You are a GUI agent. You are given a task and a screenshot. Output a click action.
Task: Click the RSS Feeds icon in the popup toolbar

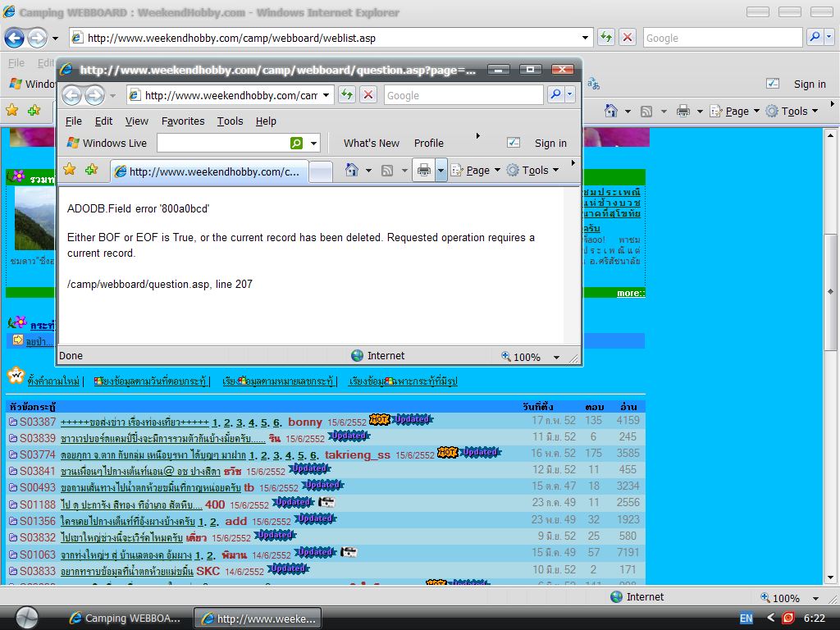pos(387,170)
